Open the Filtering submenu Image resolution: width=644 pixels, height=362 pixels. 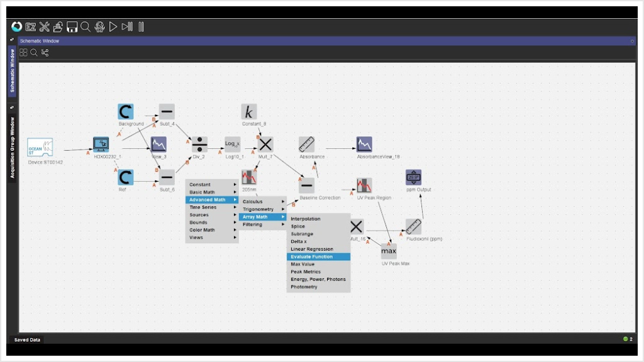[262, 224]
